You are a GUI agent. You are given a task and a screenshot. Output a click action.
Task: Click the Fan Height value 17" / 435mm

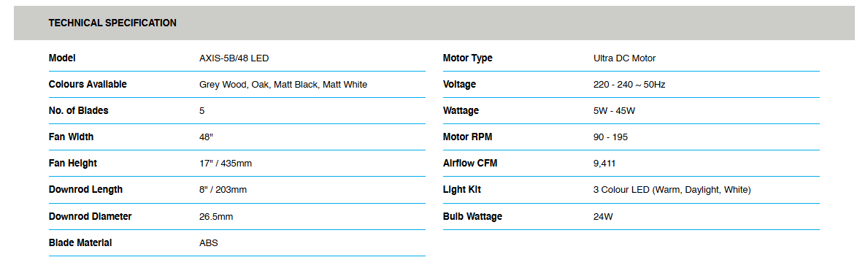coord(226,164)
